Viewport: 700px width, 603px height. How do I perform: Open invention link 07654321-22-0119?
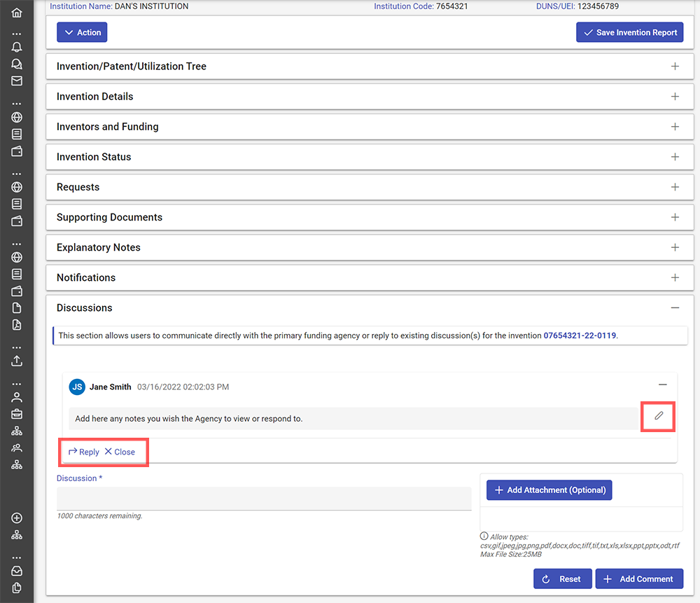tap(580, 335)
